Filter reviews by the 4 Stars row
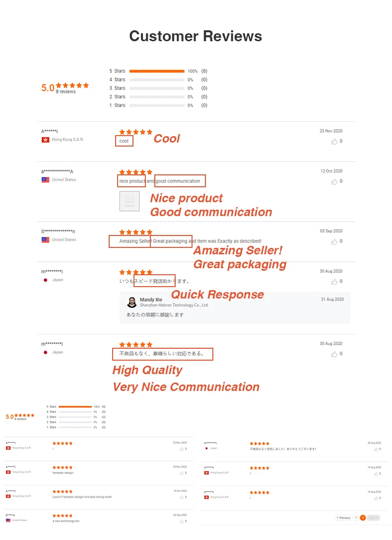Screen dimensions: 392x540 click(157, 79)
